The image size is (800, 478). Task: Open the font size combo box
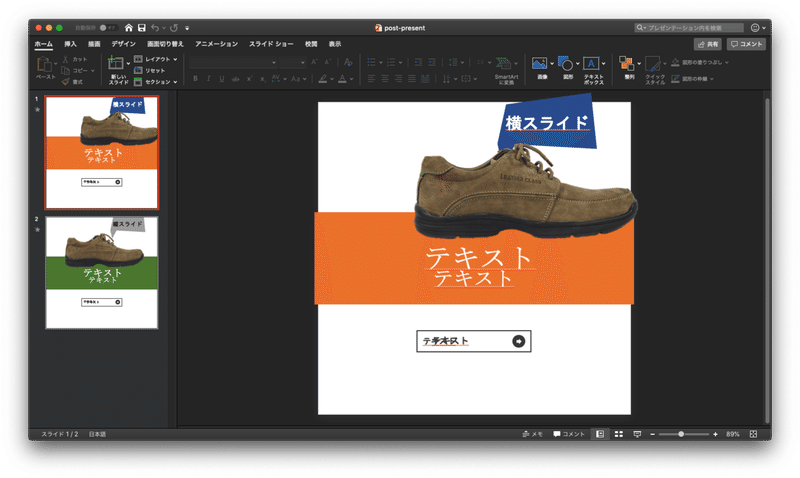pos(293,62)
